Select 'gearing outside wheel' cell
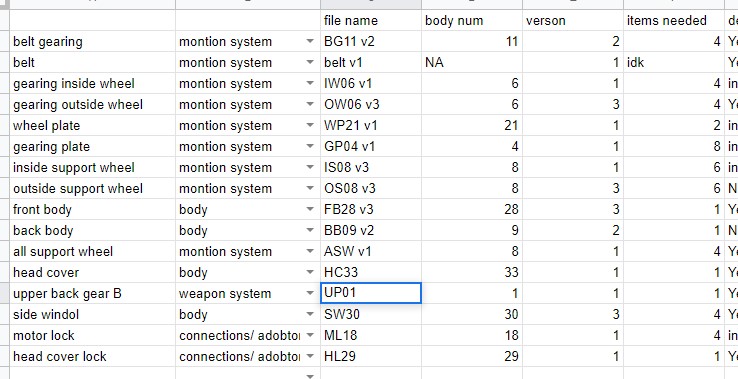Image resolution: width=738 pixels, height=379 pixels. 93,105
